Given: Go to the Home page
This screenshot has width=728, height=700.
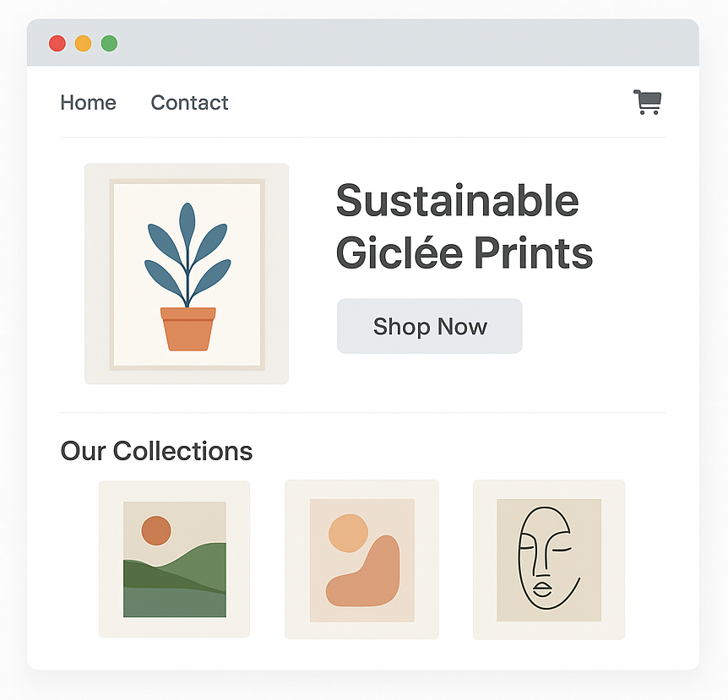Looking at the screenshot, I should click(88, 103).
